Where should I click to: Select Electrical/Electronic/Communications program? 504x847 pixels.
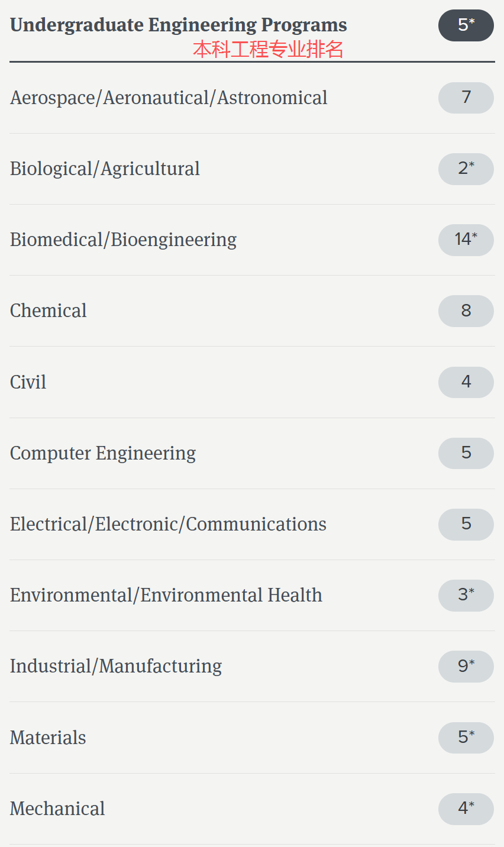pos(168,524)
